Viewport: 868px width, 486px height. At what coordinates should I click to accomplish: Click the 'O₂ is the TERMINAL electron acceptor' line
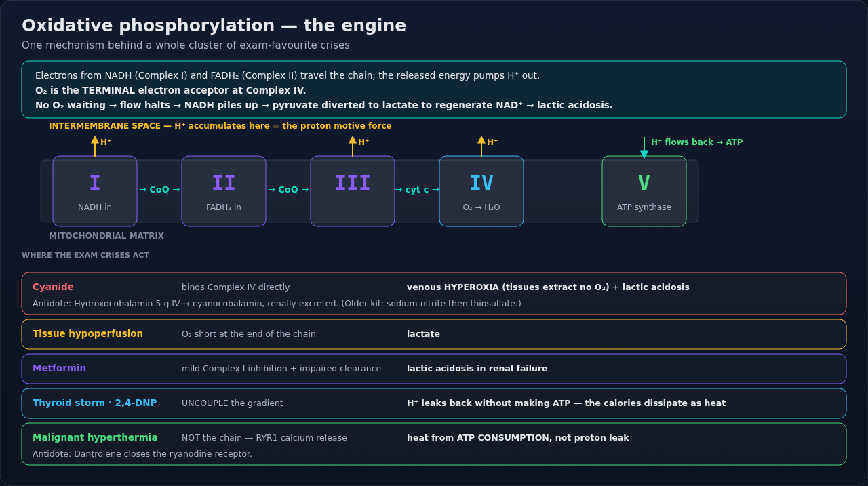click(x=170, y=90)
